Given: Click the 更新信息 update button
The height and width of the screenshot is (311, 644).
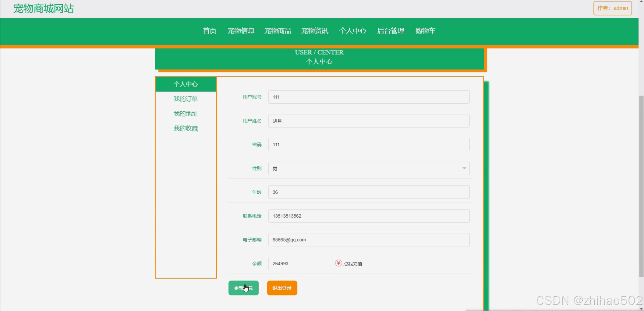Looking at the screenshot, I should tap(243, 288).
